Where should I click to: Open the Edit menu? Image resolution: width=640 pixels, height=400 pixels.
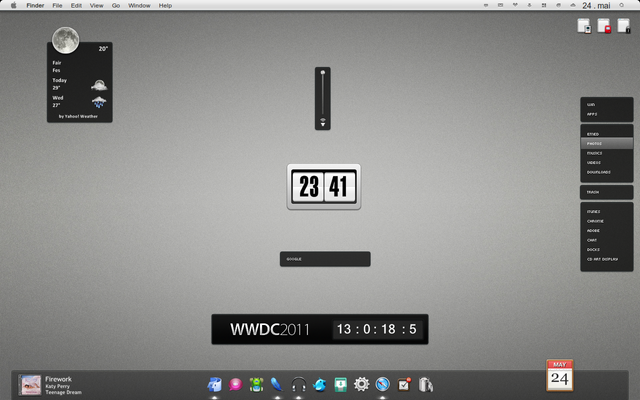76,5
